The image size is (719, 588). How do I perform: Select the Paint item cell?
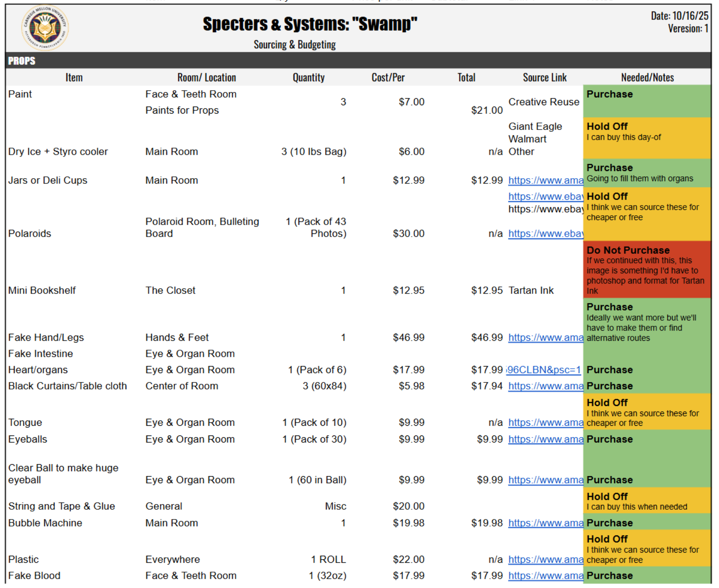(20, 94)
